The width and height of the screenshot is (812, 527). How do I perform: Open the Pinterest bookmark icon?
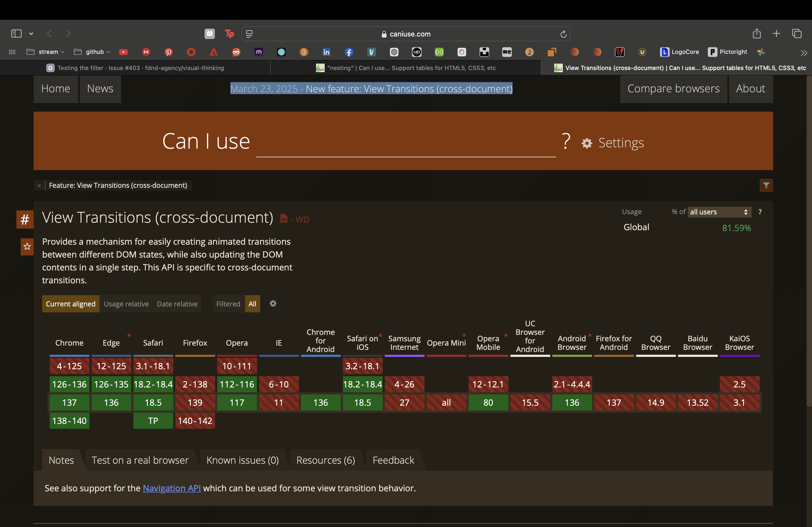click(169, 52)
